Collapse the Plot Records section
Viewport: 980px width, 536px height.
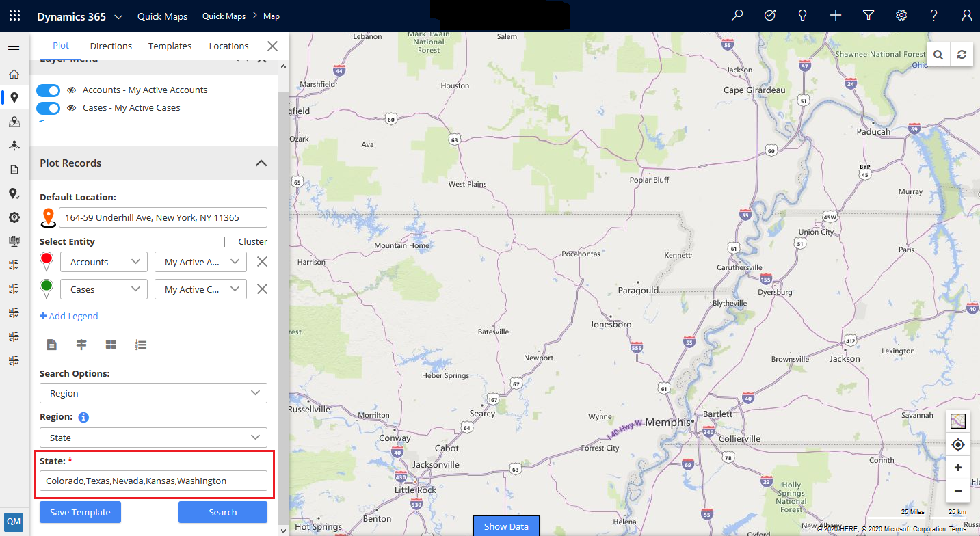pyautogui.click(x=261, y=163)
